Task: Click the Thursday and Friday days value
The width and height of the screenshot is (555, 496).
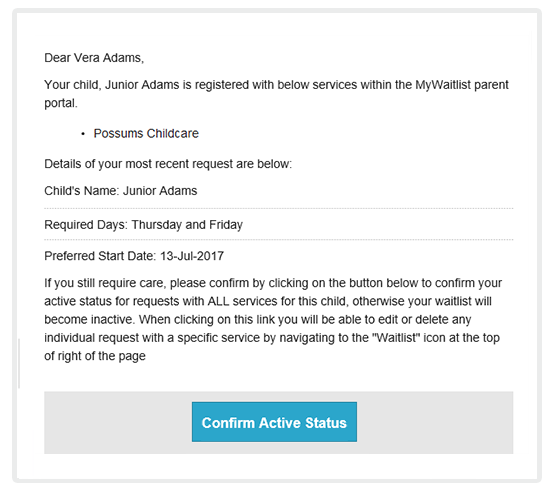Action: click(187, 225)
